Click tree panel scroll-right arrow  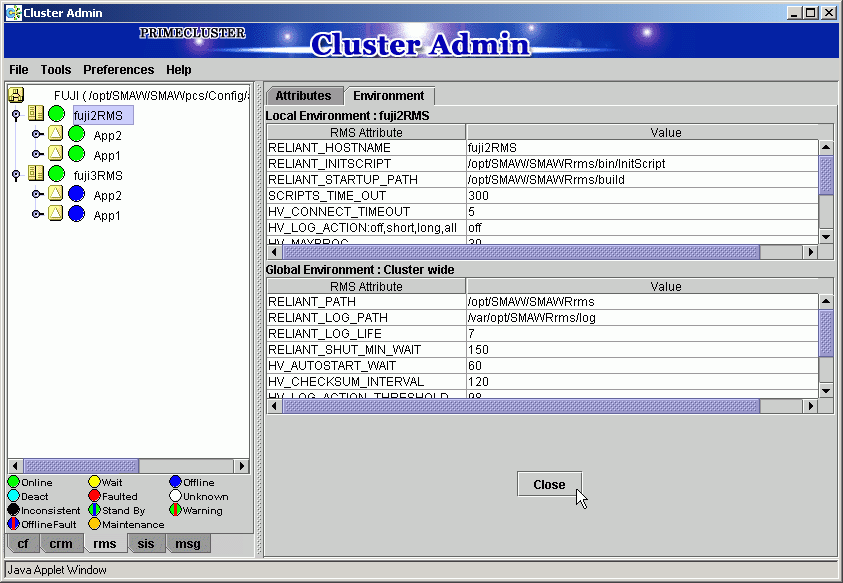point(241,466)
